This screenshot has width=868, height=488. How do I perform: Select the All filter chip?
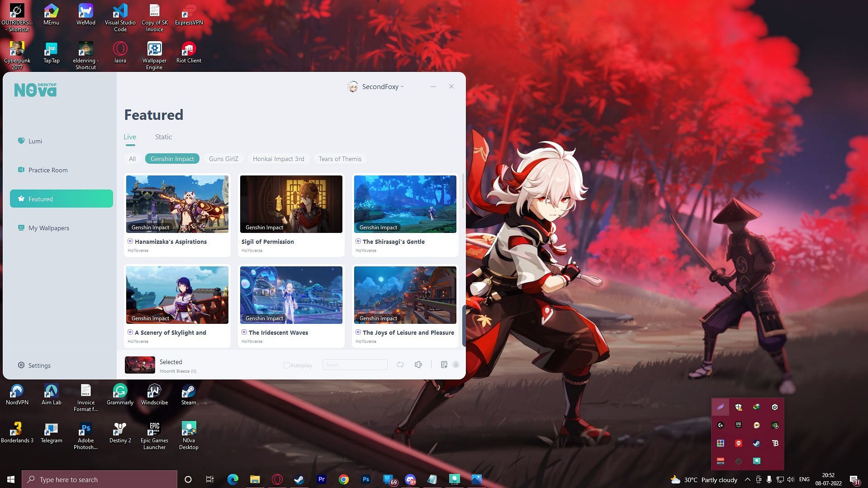pyautogui.click(x=132, y=159)
